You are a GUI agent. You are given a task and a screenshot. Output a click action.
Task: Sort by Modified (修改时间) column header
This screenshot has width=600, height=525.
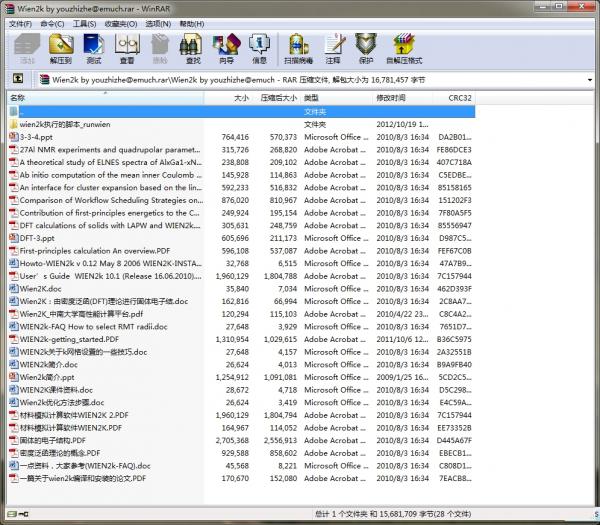tap(403, 98)
